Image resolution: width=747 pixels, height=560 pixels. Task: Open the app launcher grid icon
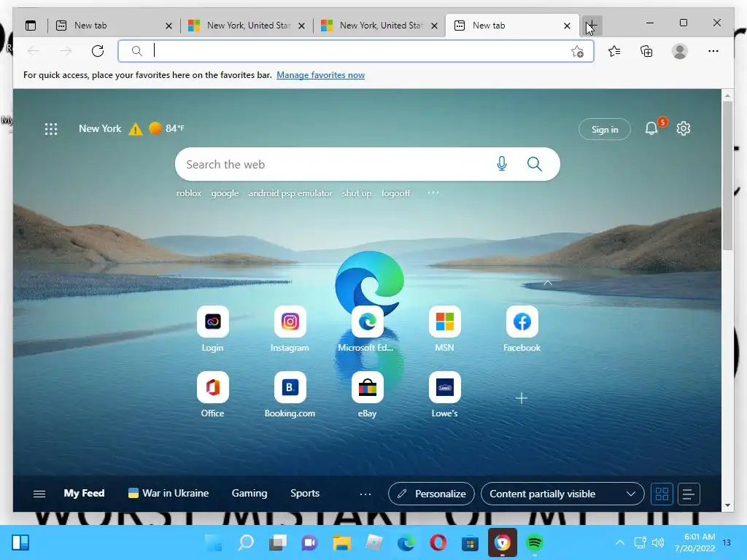tap(51, 128)
